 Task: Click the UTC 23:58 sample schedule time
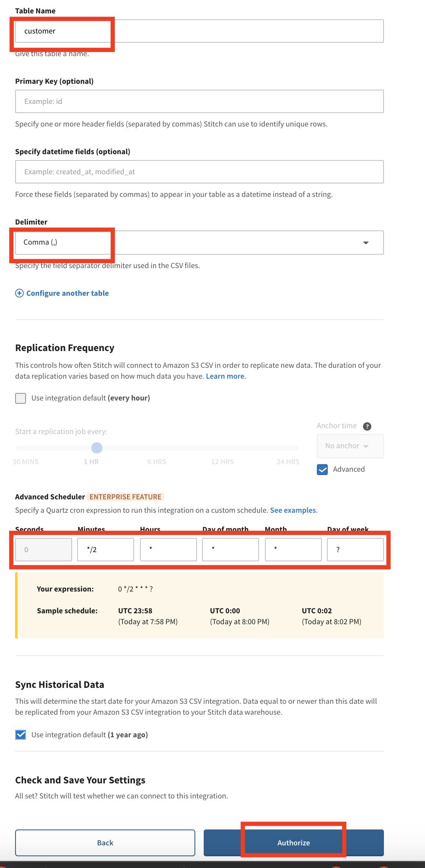point(135,611)
